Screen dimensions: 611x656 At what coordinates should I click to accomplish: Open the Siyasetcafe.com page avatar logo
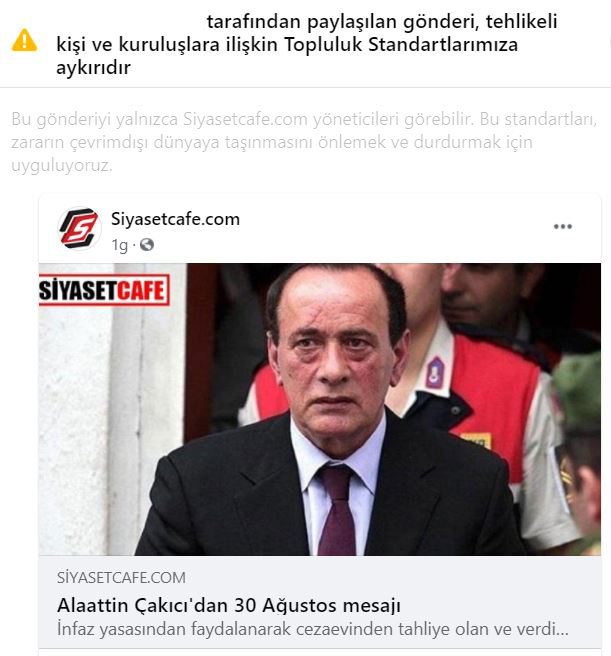pyautogui.click(x=79, y=228)
